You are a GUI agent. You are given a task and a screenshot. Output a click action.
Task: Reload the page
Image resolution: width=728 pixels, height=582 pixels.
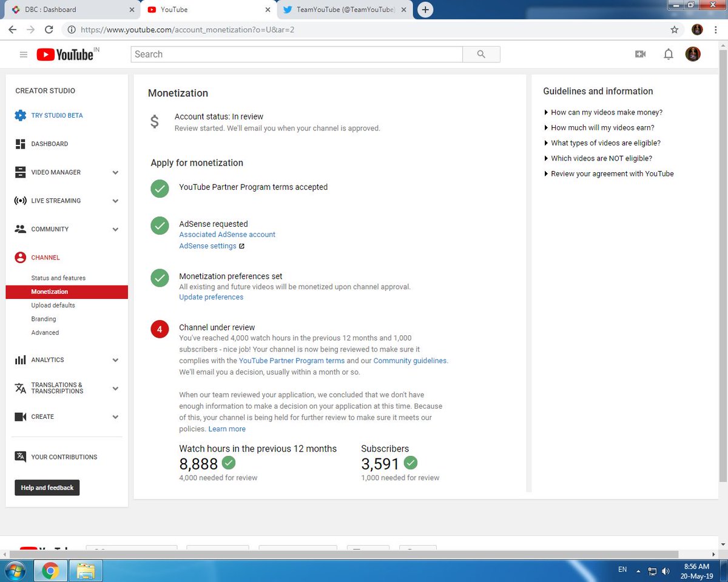49,29
